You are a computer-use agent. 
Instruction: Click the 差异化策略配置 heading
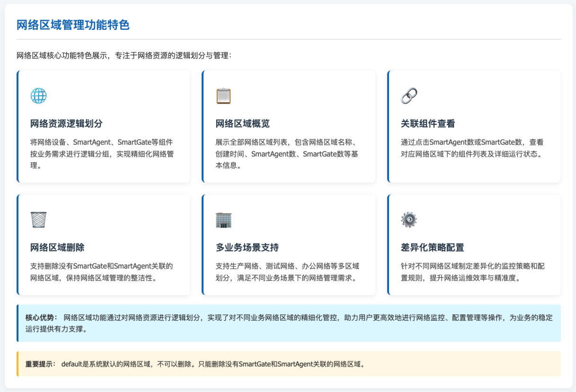pos(432,248)
